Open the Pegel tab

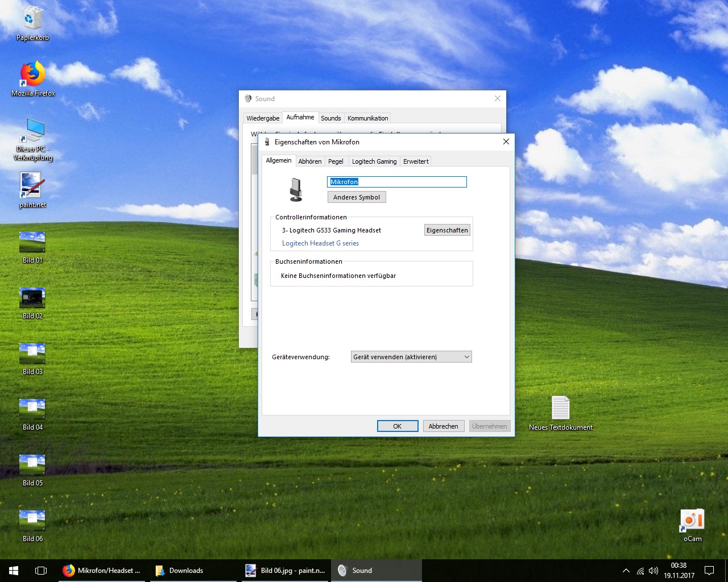[x=336, y=161]
